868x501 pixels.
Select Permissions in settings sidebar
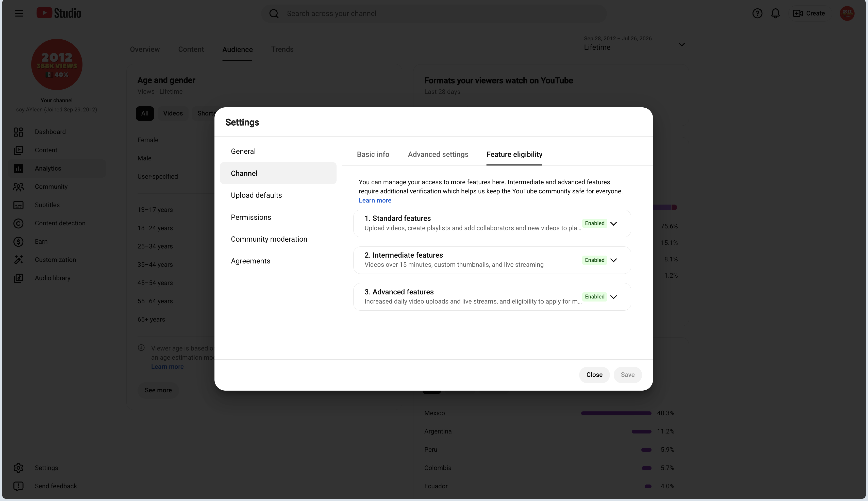(x=278, y=217)
